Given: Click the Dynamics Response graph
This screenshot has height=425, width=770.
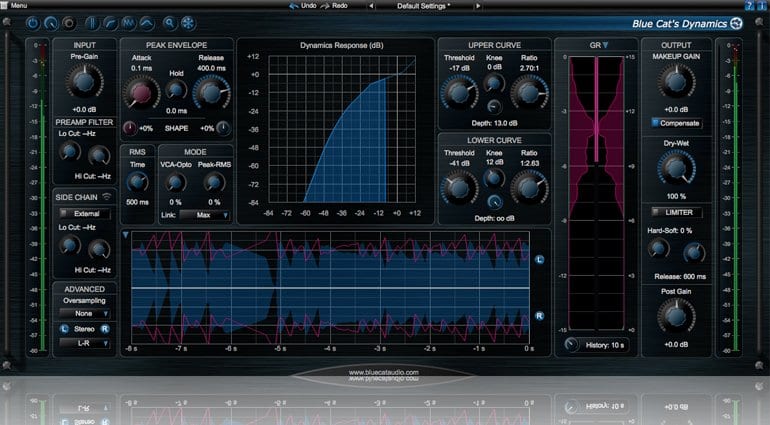Looking at the screenshot, I should (342, 129).
